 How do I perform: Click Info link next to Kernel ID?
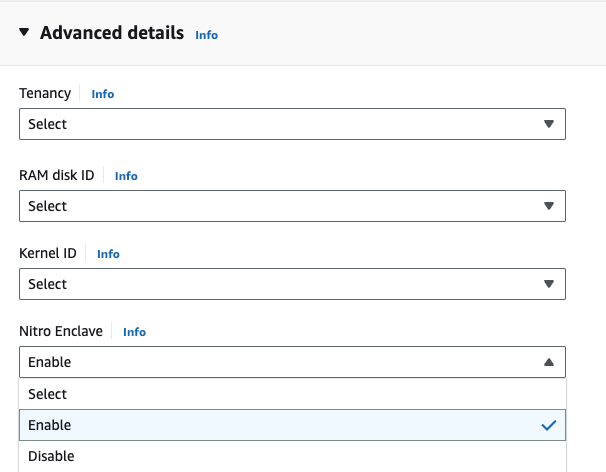click(x=108, y=254)
